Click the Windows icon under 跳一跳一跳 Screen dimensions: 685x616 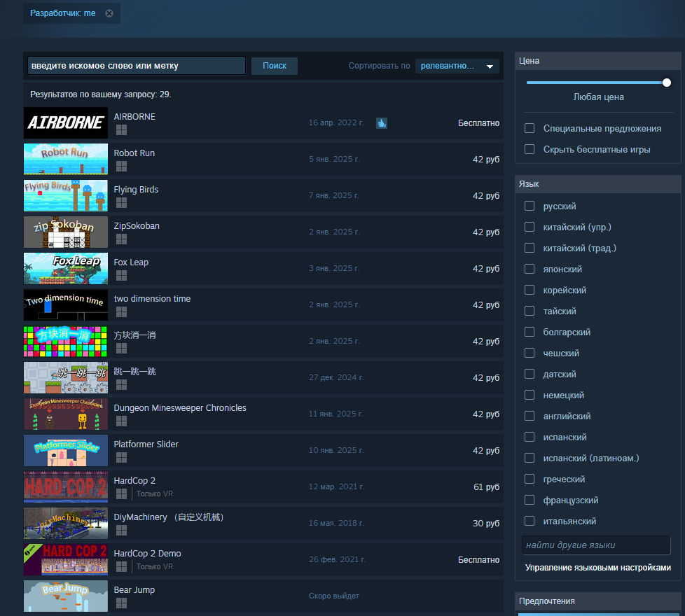pyautogui.click(x=121, y=384)
